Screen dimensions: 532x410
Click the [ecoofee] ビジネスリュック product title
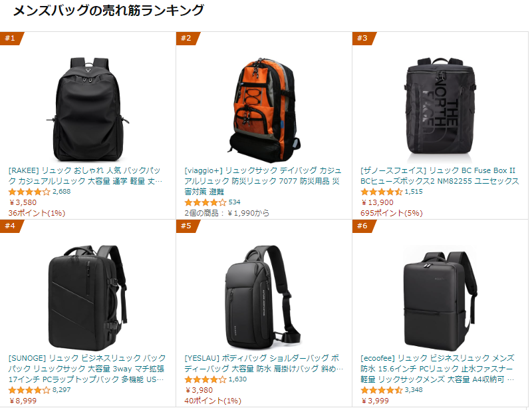tap(438, 369)
